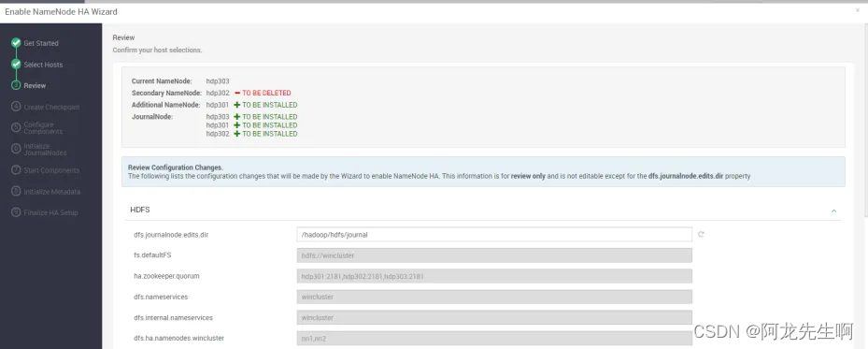Select the Finalize HA Setup wizard step
868x349 pixels.
click(x=51, y=212)
